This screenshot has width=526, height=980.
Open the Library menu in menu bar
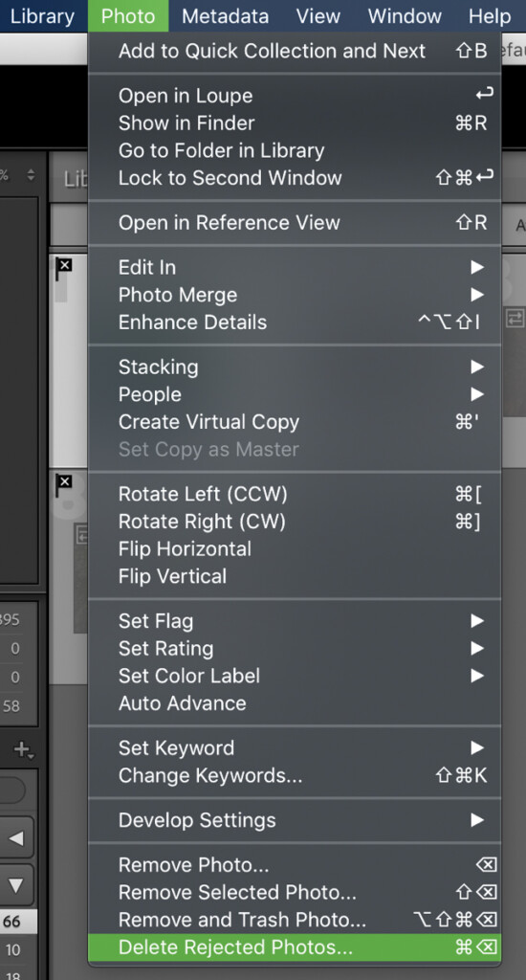point(42,16)
